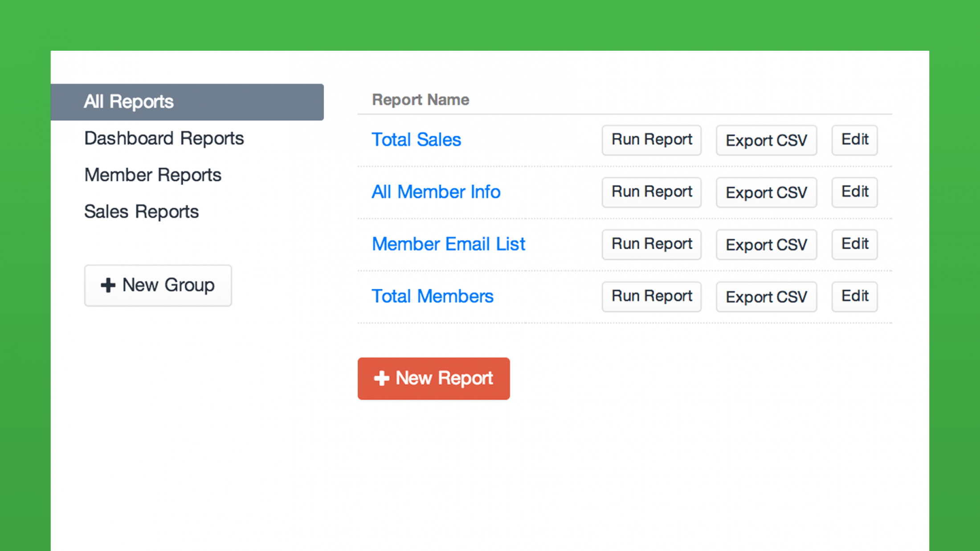Export Total Sales as CSV

(x=766, y=140)
